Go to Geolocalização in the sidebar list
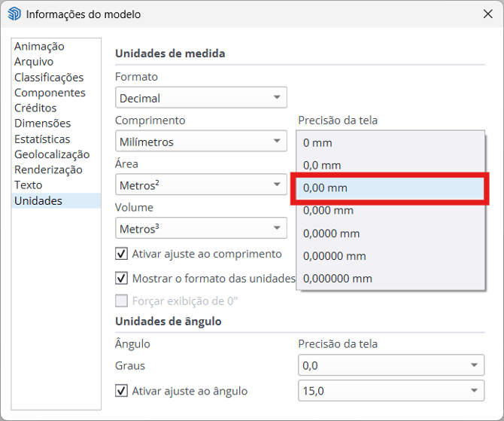504x421 pixels. pos(52,154)
